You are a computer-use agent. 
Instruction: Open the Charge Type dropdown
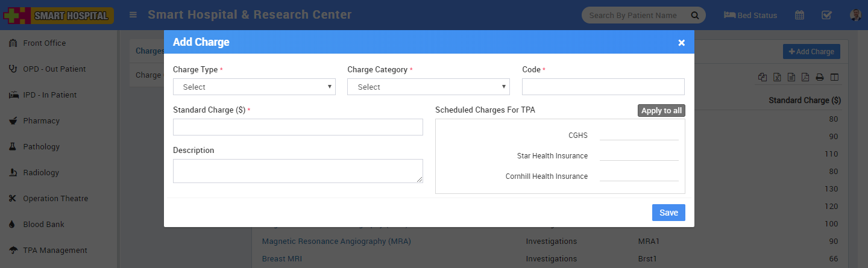click(x=254, y=87)
